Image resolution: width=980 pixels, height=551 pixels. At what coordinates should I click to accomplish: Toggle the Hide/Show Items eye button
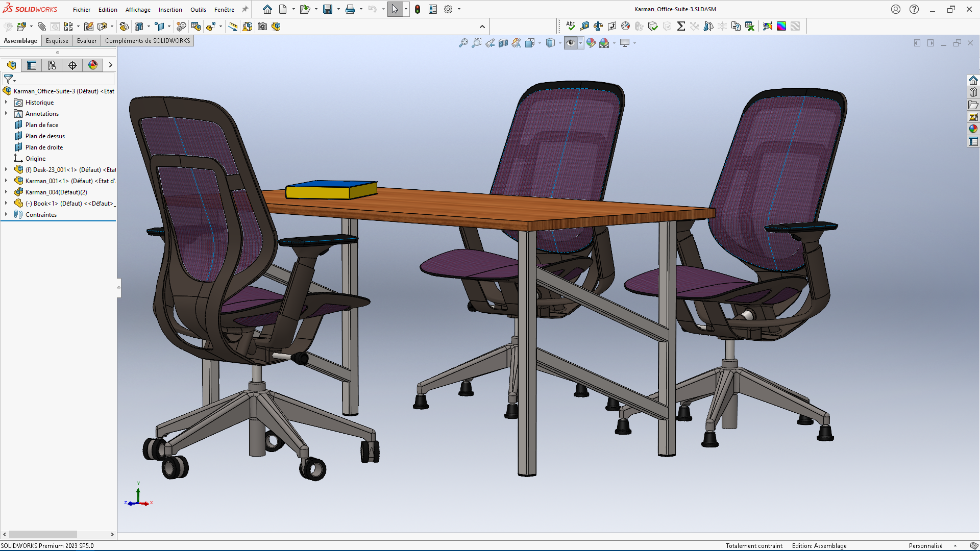click(x=571, y=43)
